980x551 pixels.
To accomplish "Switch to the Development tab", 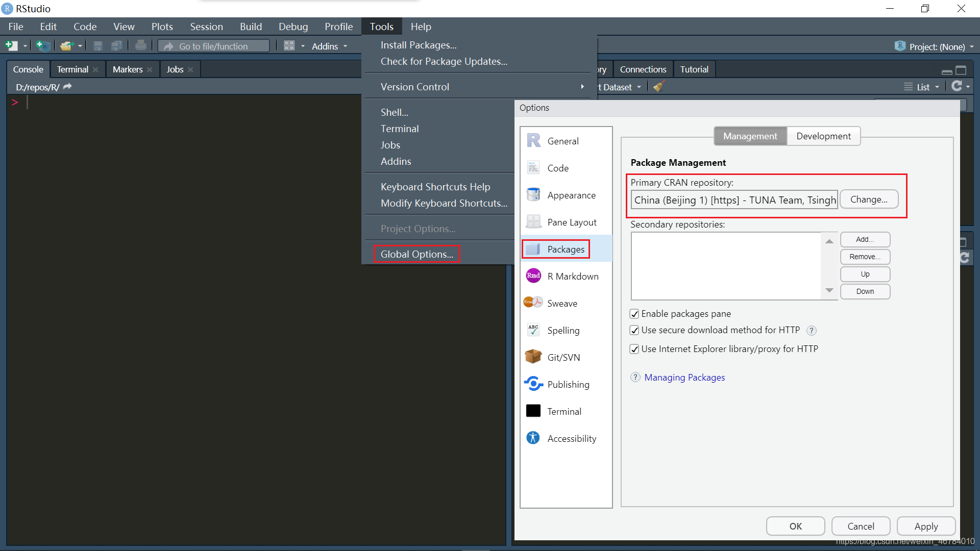I will (x=823, y=136).
